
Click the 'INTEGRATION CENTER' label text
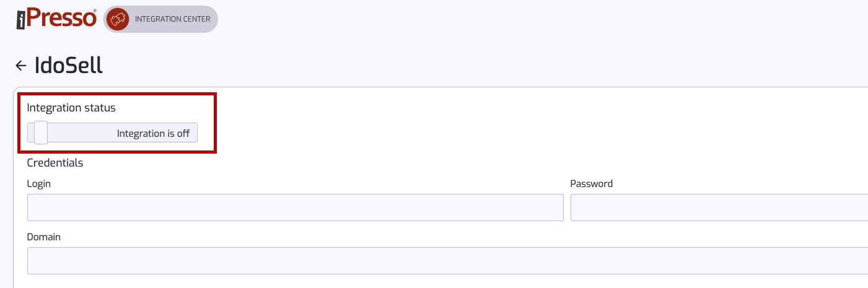(x=173, y=19)
